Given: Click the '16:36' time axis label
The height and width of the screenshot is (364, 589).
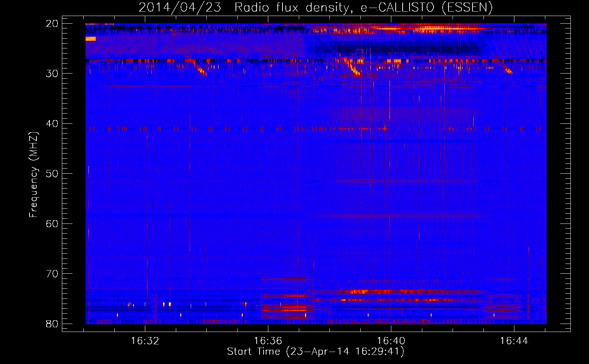Looking at the screenshot, I should click(x=268, y=341).
